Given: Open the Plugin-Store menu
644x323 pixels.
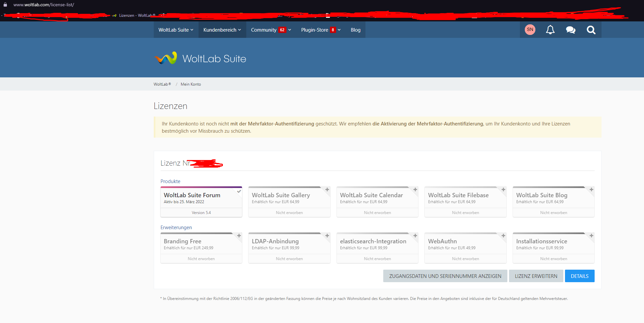Looking at the screenshot, I should (321, 30).
